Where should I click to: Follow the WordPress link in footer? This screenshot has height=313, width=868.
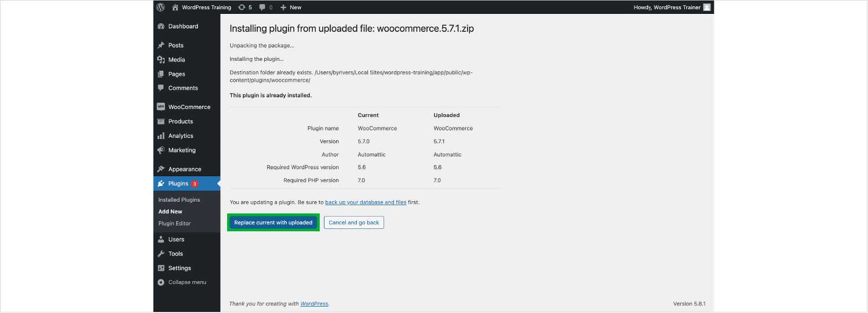point(314,304)
